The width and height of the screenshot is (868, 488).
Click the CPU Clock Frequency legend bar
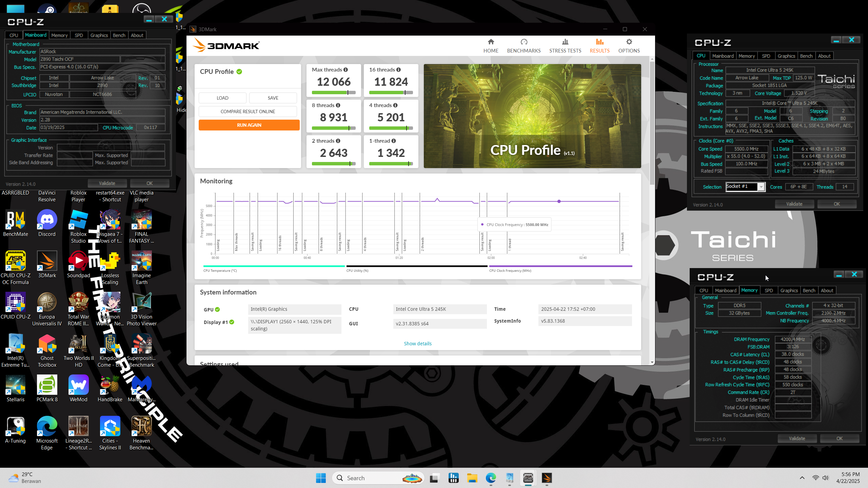point(560,266)
